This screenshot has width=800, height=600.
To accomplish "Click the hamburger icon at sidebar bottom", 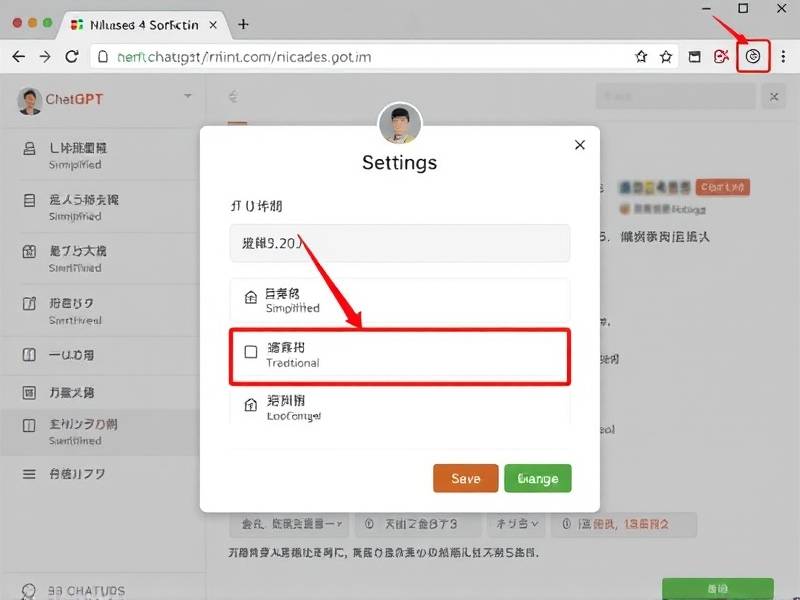I will click(30, 473).
